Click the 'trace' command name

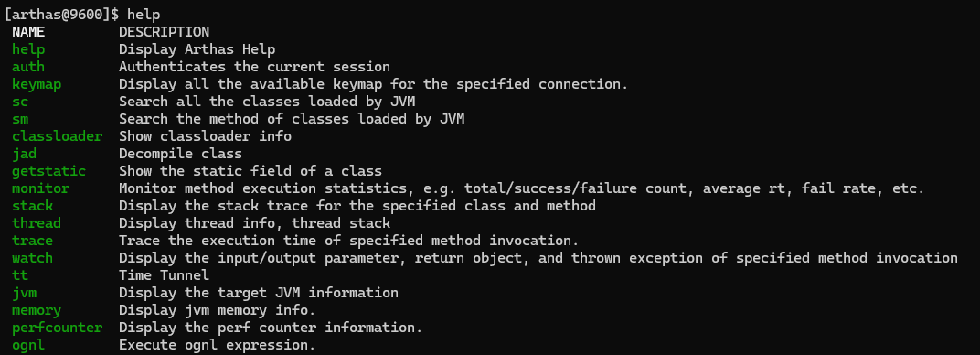(33, 241)
